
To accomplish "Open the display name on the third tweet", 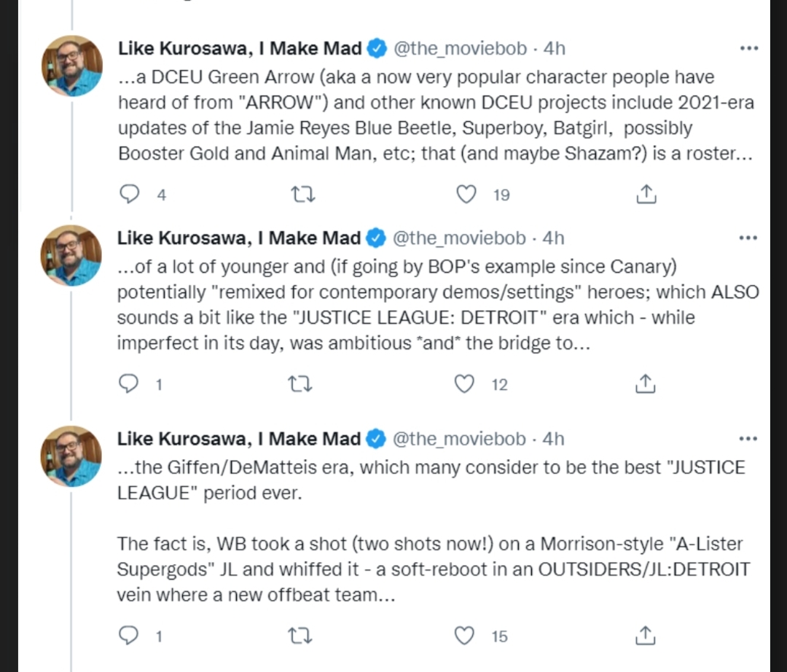I will coord(239,439).
